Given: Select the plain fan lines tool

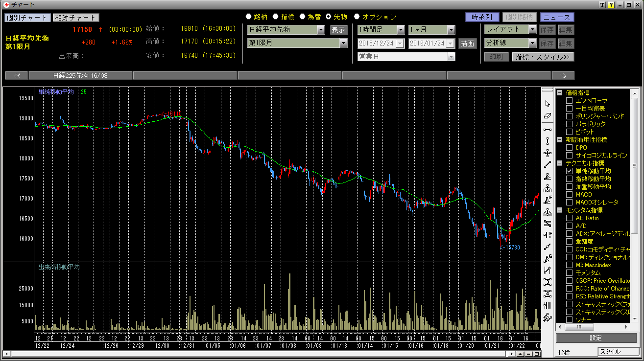Looking at the screenshot, I should 548,176.
